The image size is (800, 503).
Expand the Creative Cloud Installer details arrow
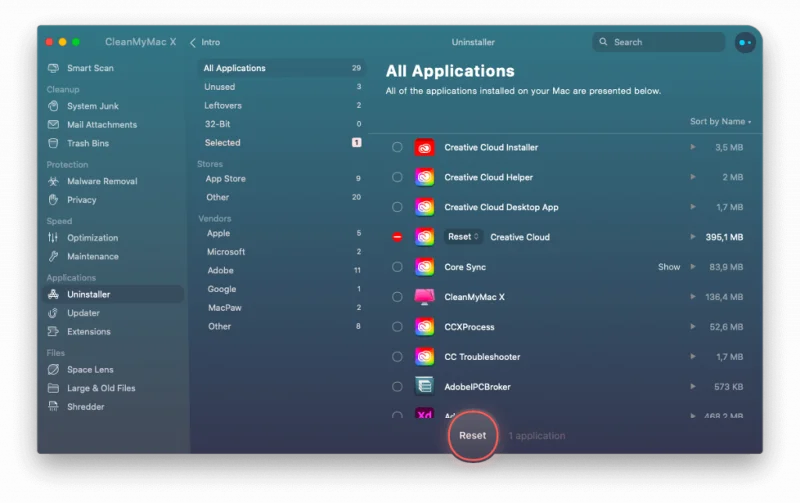[692, 147]
